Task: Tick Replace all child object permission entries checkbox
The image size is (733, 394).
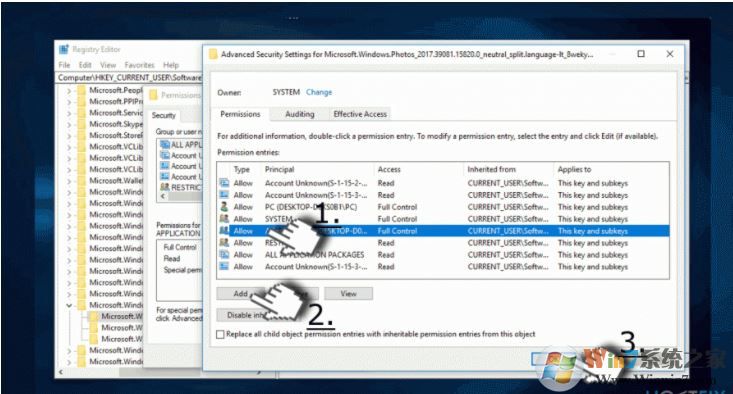Action: point(220,335)
